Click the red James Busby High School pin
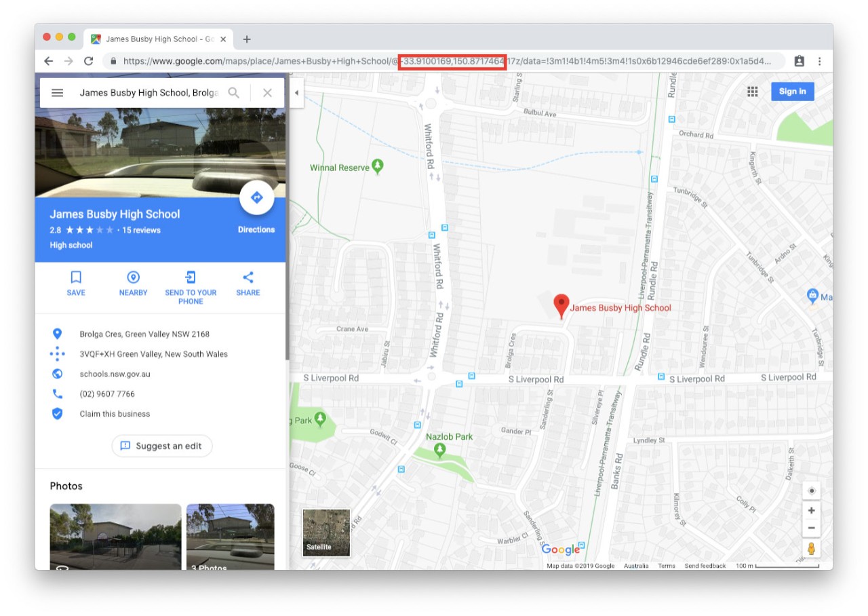 coord(561,306)
